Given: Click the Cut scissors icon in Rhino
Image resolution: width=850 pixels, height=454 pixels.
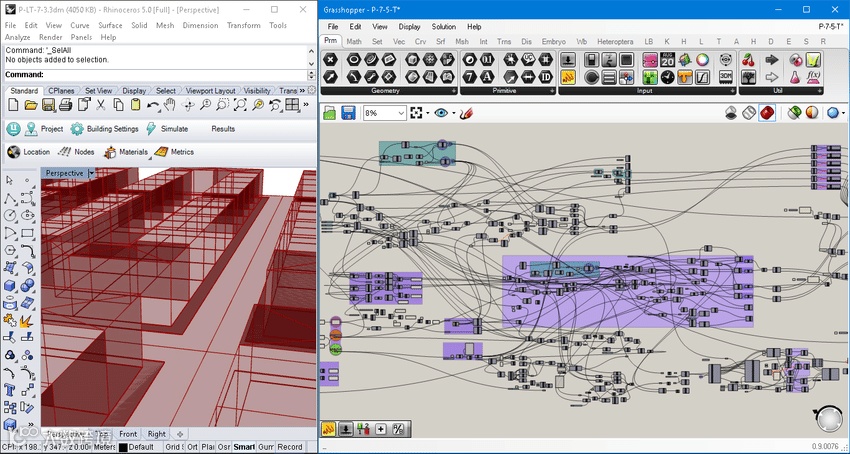Looking at the screenshot, I should (x=101, y=105).
